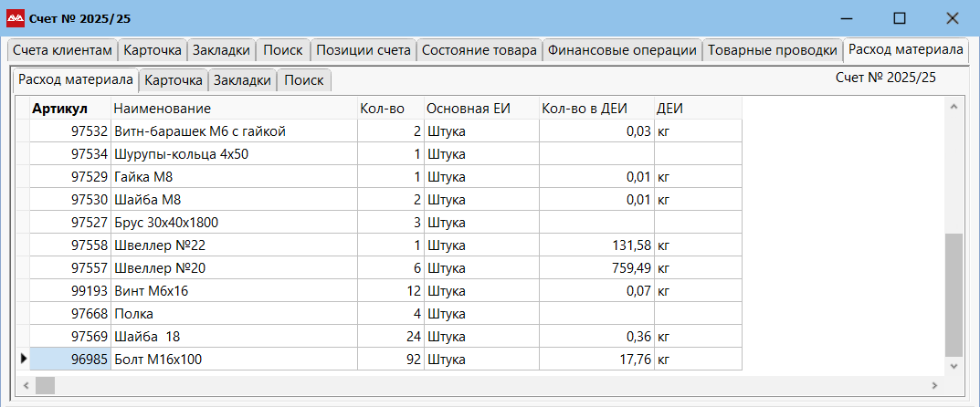Sort by the Артикул column header
The width and height of the screenshot is (980, 407).
[x=59, y=109]
